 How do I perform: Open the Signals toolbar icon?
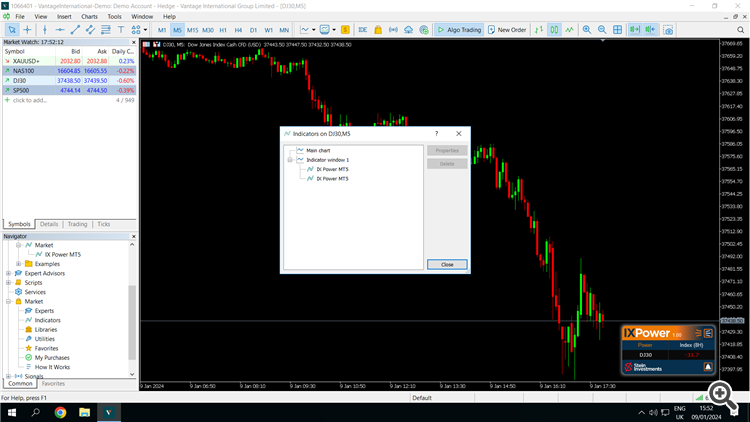click(393, 30)
